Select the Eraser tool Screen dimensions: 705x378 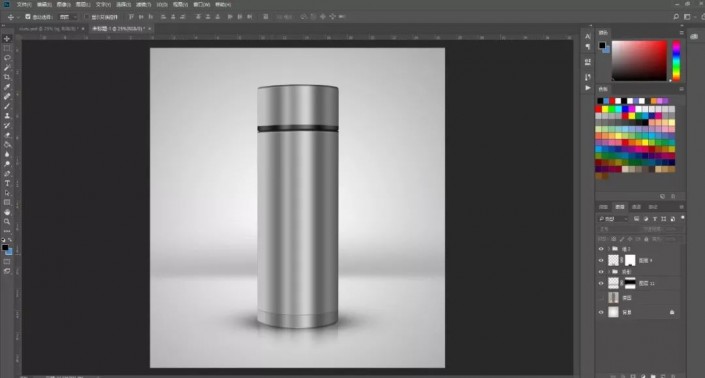(7, 135)
